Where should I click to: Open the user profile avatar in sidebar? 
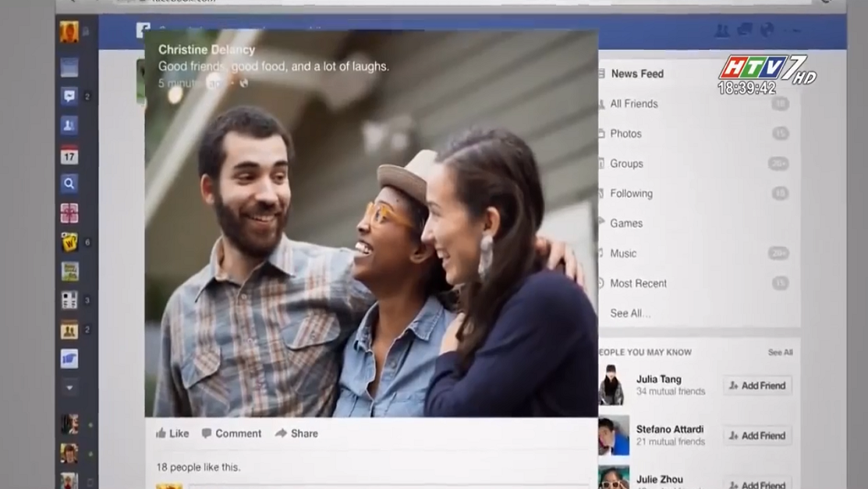coord(69,32)
